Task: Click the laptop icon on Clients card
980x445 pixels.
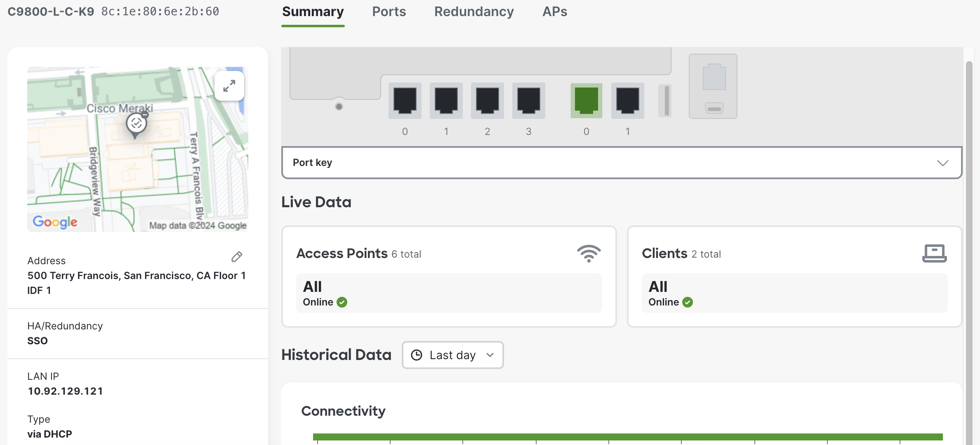Action: pyautogui.click(x=935, y=253)
